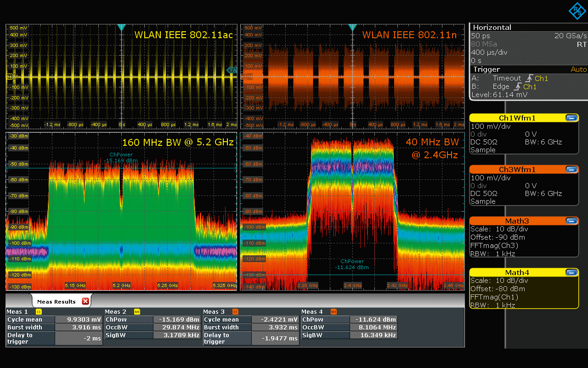This screenshot has height=368, width=588.
Task: Click the Ch1 ground level marker on yellow waveform
Action: click(x=9, y=77)
